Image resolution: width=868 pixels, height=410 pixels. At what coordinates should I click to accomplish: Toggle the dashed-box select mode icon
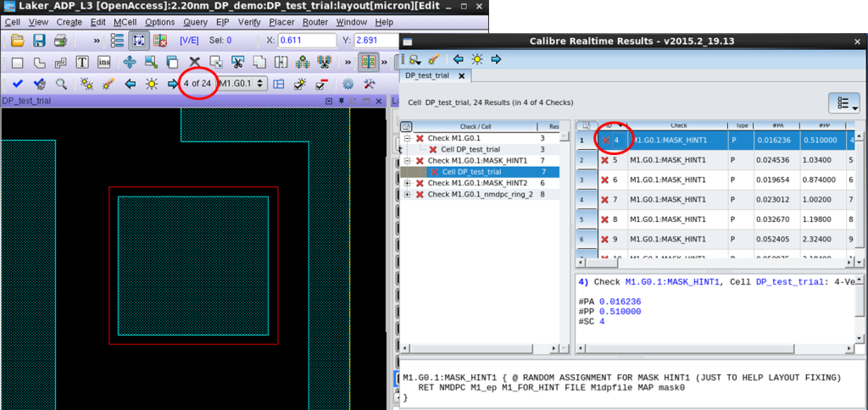pos(138,41)
